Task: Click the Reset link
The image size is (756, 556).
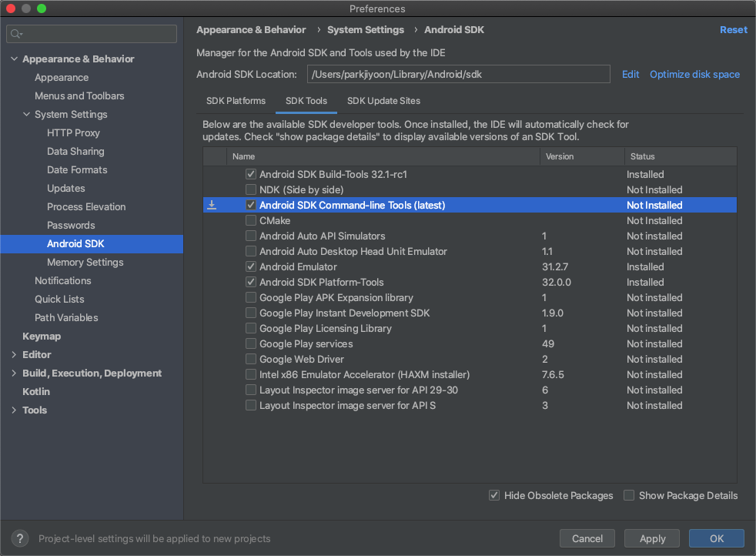Action: pos(734,29)
